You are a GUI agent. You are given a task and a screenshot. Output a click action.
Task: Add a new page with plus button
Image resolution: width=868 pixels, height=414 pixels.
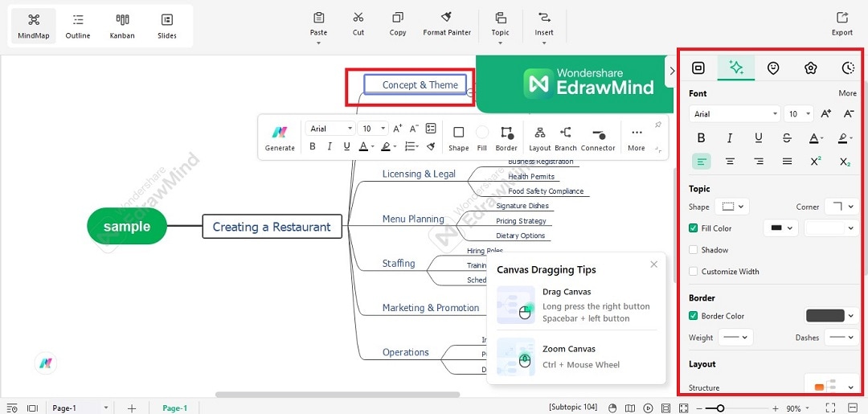click(131, 408)
